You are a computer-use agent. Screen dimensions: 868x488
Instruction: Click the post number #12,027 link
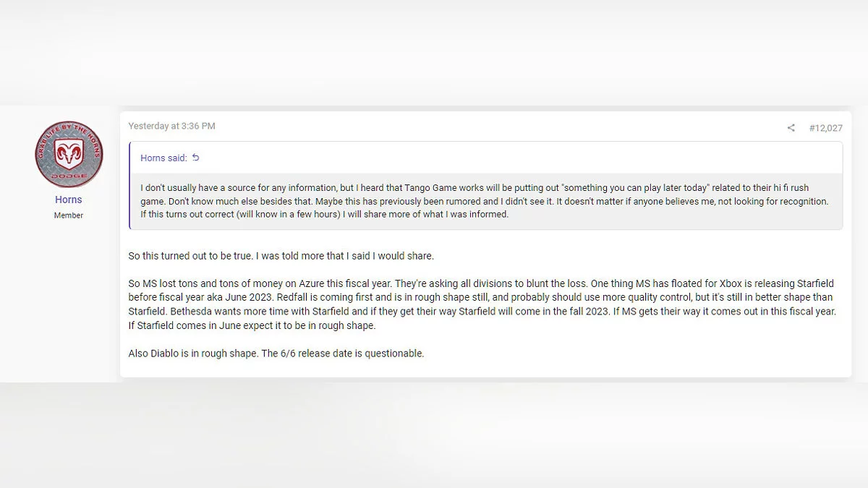tap(825, 128)
